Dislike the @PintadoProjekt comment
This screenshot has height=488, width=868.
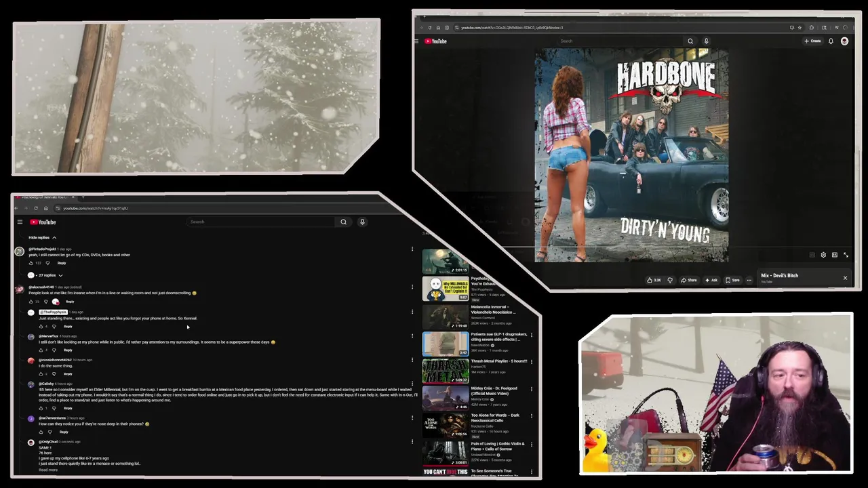[47, 263]
